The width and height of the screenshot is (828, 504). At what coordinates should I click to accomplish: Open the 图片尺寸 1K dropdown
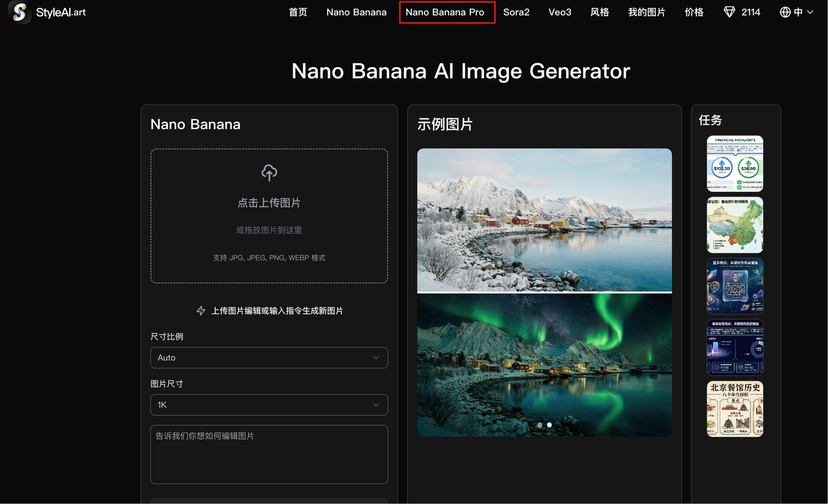(269, 405)
